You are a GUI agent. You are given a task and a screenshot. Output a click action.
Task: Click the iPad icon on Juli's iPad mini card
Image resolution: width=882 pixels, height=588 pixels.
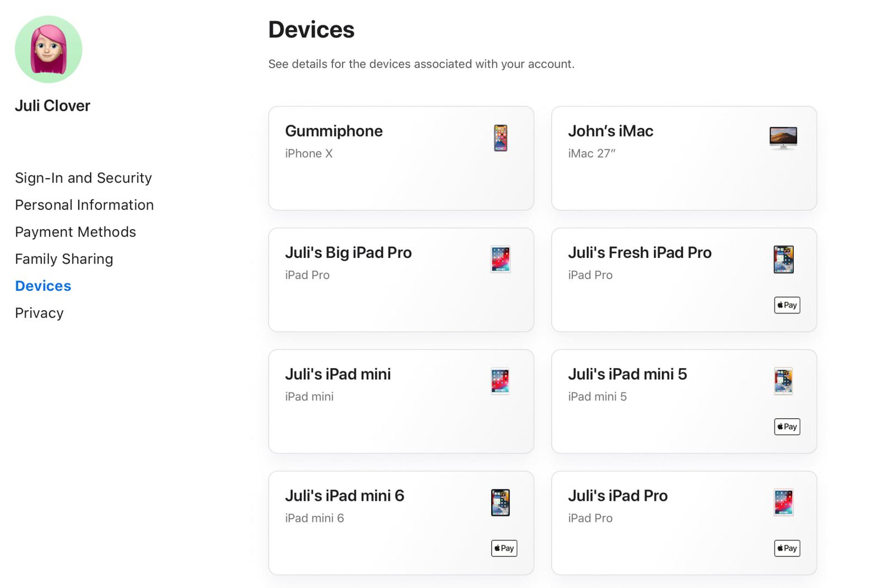(x=499, y=380)
